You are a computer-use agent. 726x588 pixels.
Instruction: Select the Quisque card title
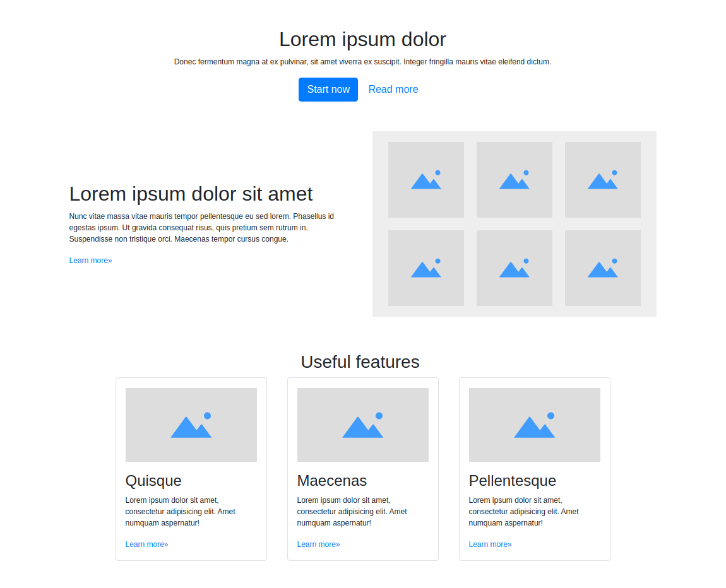tap(153, 480)
